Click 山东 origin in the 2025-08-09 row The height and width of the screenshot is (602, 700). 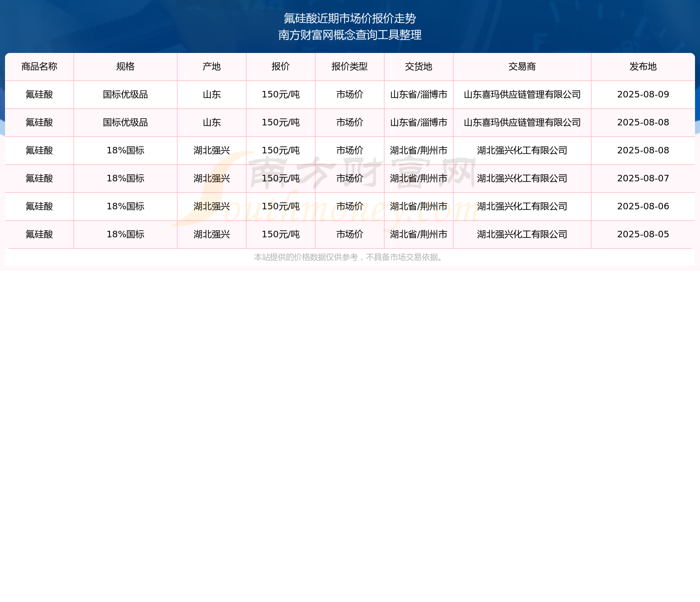tap(212, 94)
